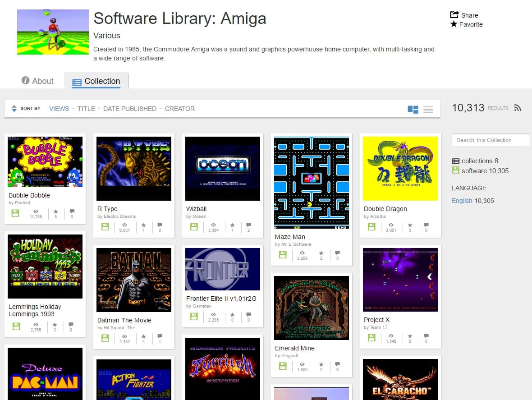The image size is (532, 400).
Task: Sort collection by Creator
Action: tap(180, 109)
